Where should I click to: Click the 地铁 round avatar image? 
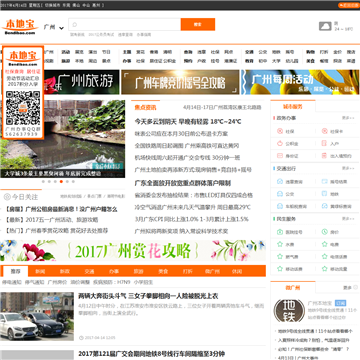[289, 311]
